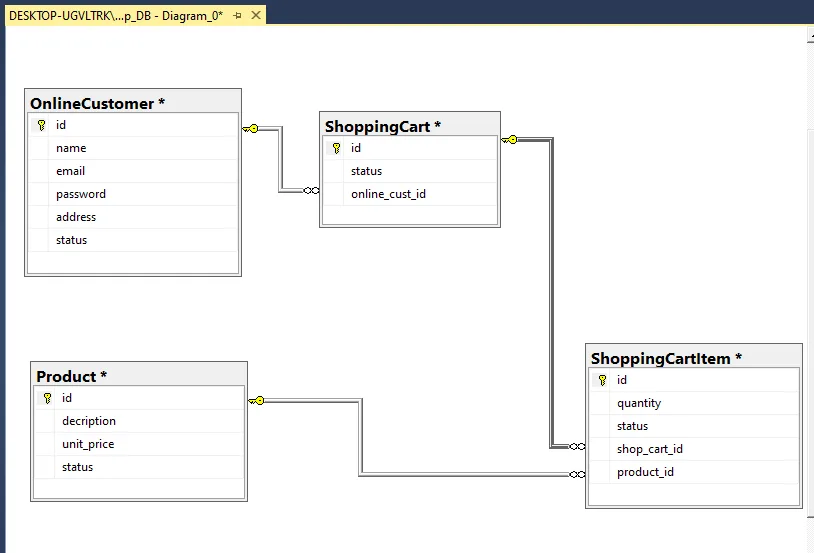Select the password column in OnlineCustomer
The width and height of the screenshot is (814, 553).
133,194
